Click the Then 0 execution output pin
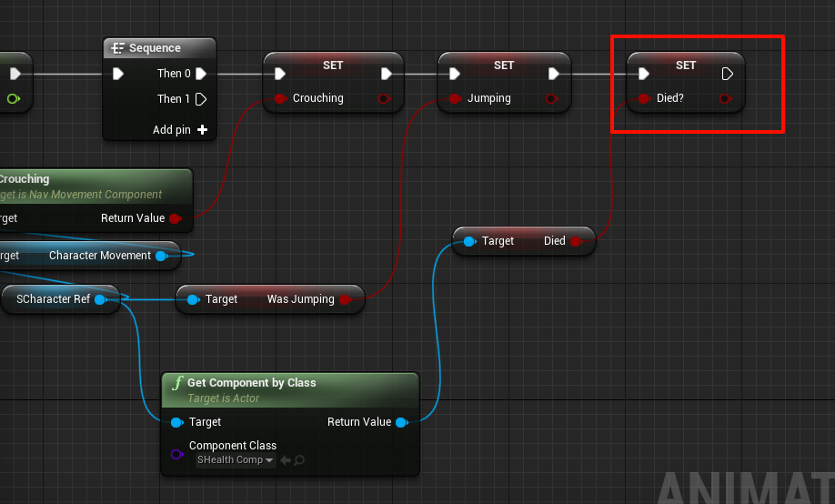Viewport: 835px width, 504px height. click(x=201, y=74)
